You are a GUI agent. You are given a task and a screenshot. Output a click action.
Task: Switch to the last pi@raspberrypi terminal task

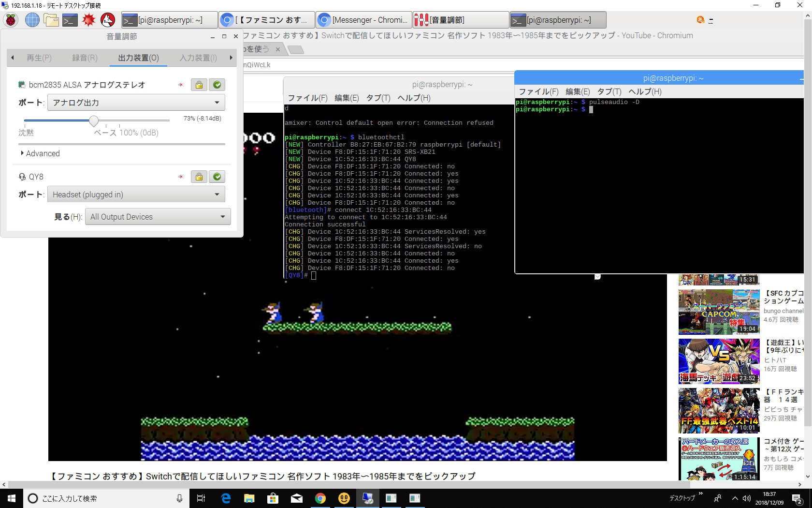pyautogui.click(x=558, y=20)
